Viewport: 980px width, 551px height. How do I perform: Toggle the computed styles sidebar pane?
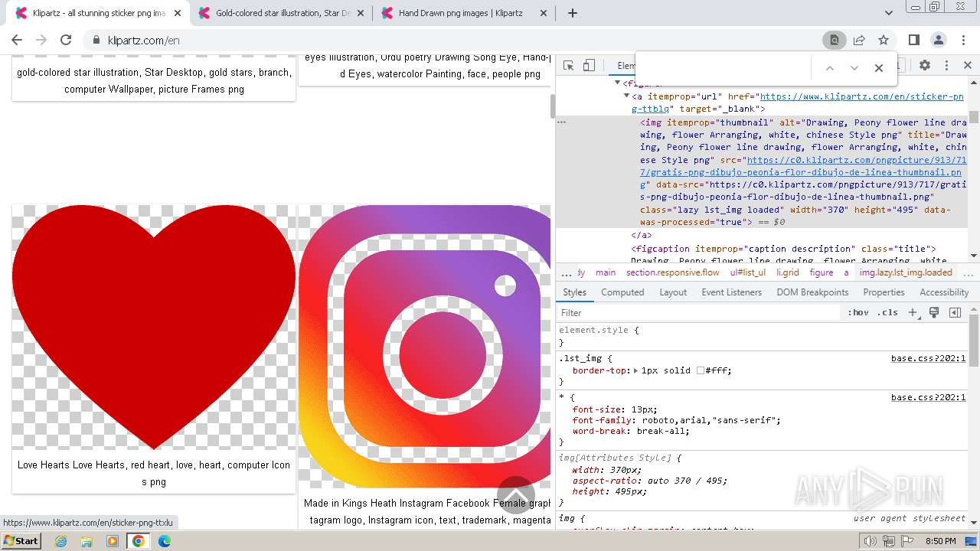pyautogui.click(x=955, y=312)
